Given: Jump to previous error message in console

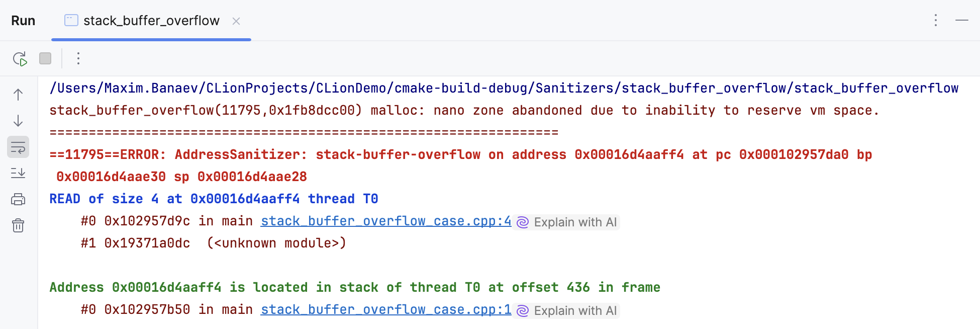Looking at the screenshot, I should [x=18, y=94].
